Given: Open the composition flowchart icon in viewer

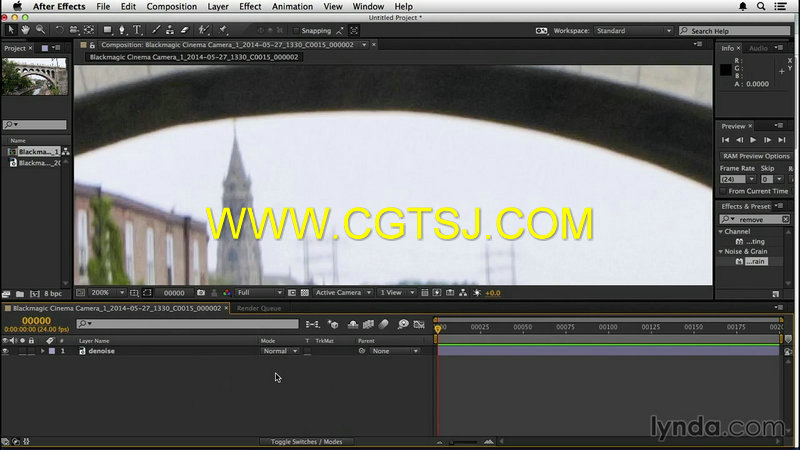Looking at the screenshot, I should click(x=463, y=293).
